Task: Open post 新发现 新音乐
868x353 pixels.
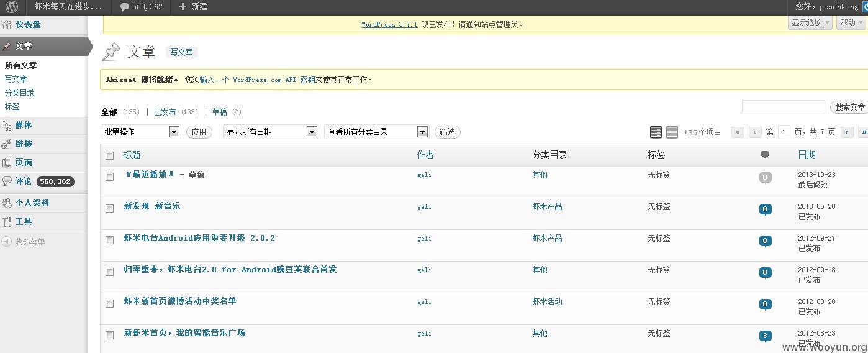Action: [152, 206]
